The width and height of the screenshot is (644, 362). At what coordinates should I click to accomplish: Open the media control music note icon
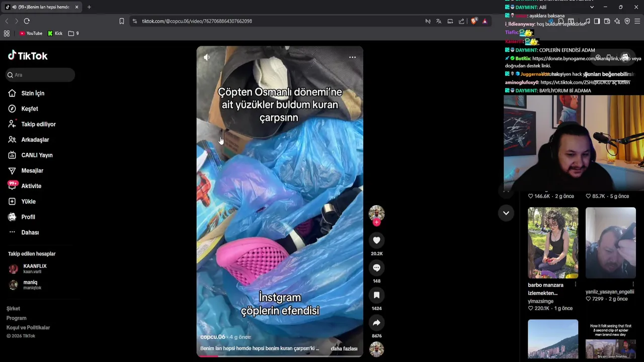587,21
